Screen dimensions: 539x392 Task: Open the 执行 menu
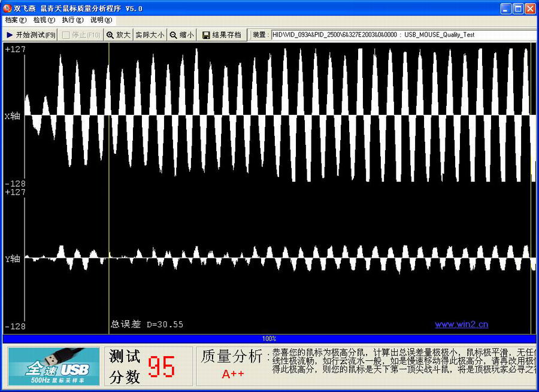(x=72, y=20)
